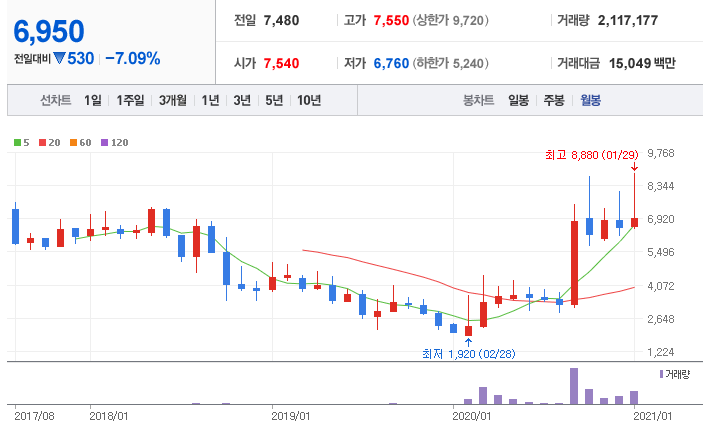This screenshot has height=437, width=703.
Task: Click the -7.09% change value
Action: point(133,58)
